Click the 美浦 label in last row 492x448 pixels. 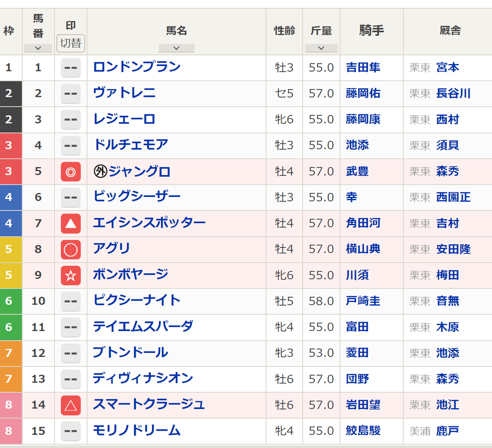pyautogui.click(x=420, y=431)
